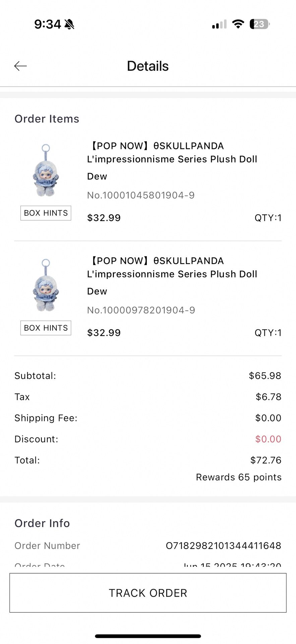Tap the Details page title
Image resolution: width=296 pixels, height=644 pixels.
coord(148,66)
